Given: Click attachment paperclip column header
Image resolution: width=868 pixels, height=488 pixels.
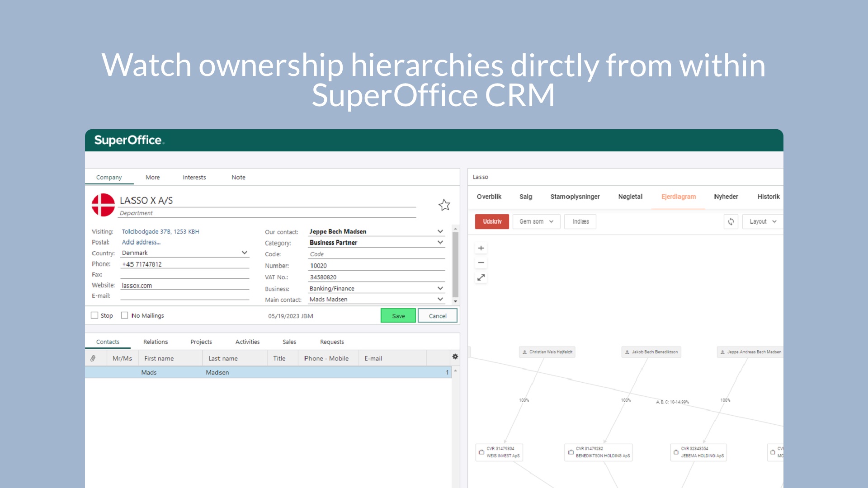Looking at the screenshot, I should (93, 358).
